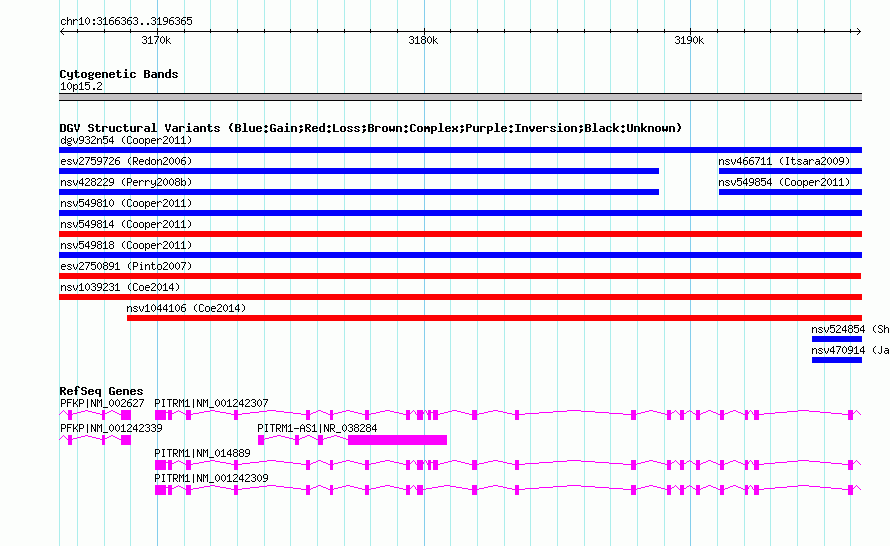Select gene label PFKP|NM_001242339
The image size is (890, 546).
coord(111,428)
